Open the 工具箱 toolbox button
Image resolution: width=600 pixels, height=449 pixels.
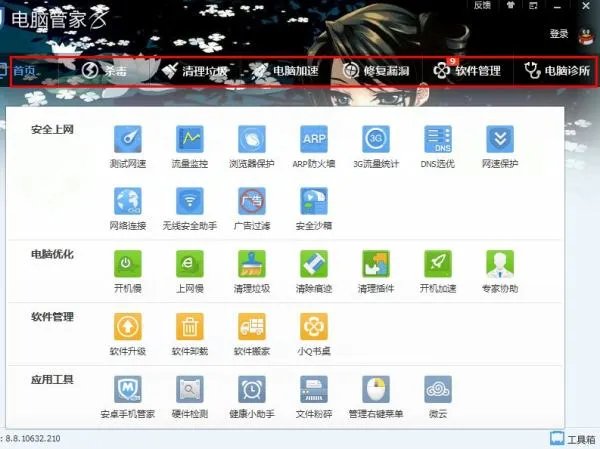pos(573,439)
